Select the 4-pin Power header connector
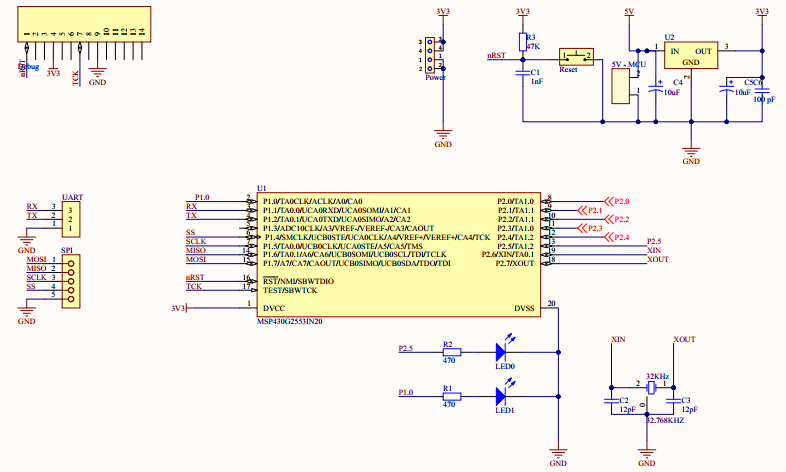Screen dimensions: 786x472 tap(430, 55)
